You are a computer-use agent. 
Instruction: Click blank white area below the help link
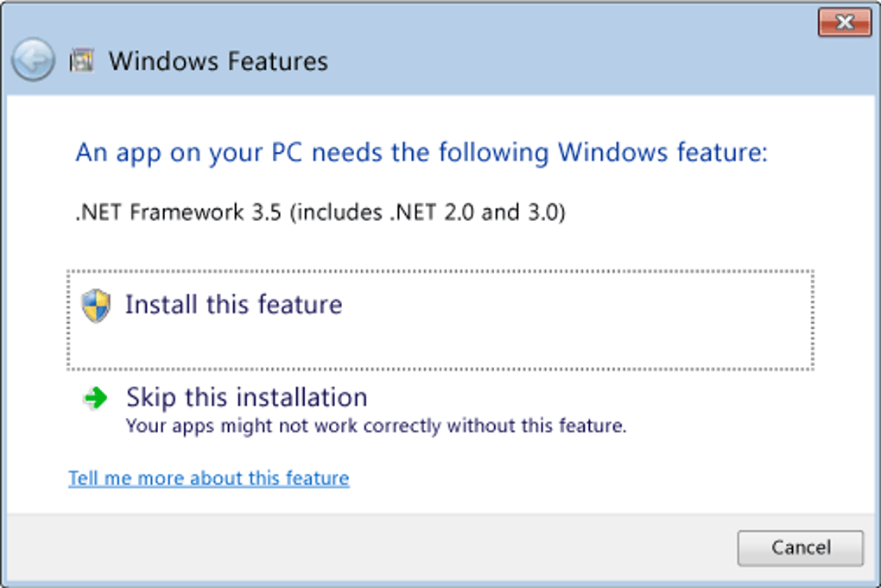pyautogui.click(x=432, y=499)
